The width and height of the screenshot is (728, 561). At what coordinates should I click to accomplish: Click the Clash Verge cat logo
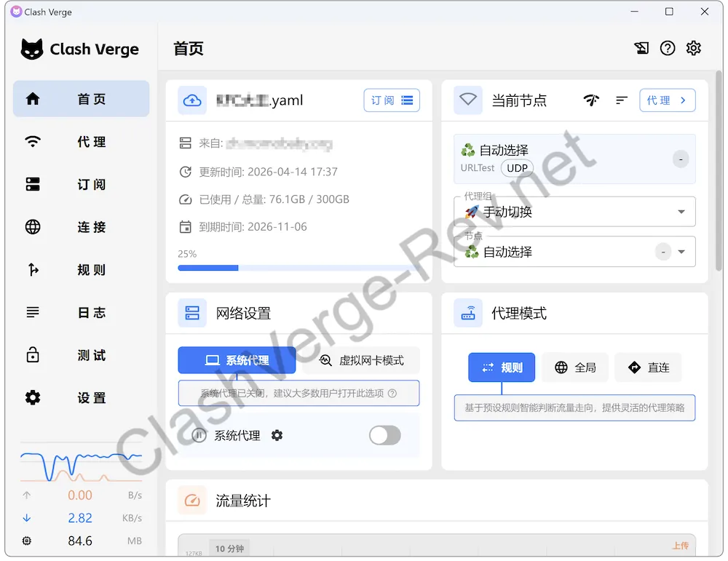pos(32,49)
